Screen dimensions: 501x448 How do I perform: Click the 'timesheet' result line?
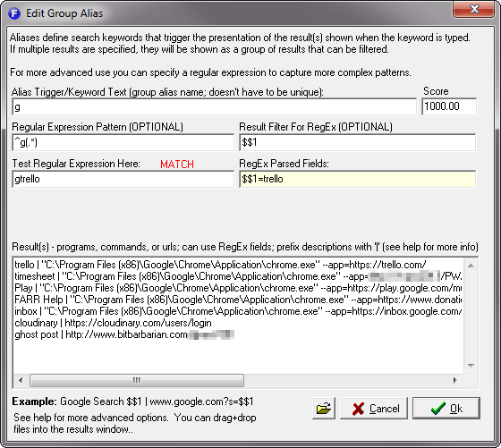(238, 276)
